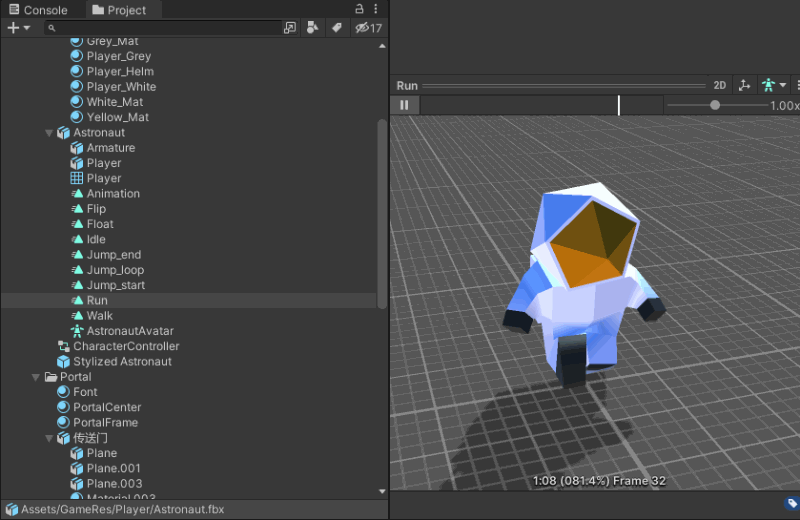800x520 pixels.
Task: Collapse the Portal folder
Action: 36,377
